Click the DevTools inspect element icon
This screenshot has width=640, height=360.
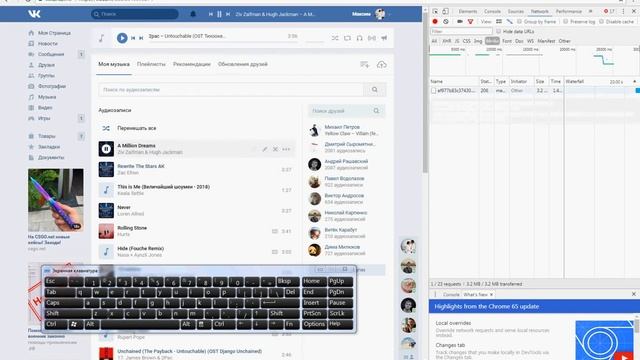(x=436, y=11)
